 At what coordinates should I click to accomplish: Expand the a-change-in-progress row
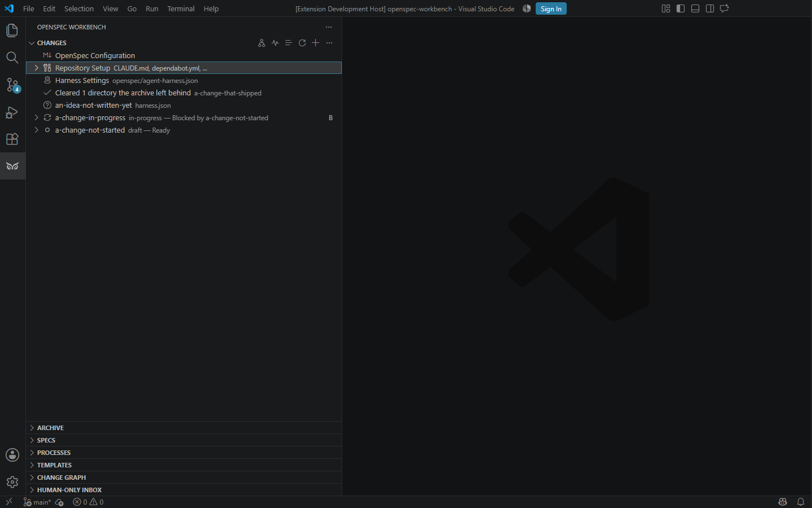(x=37, y=117)
